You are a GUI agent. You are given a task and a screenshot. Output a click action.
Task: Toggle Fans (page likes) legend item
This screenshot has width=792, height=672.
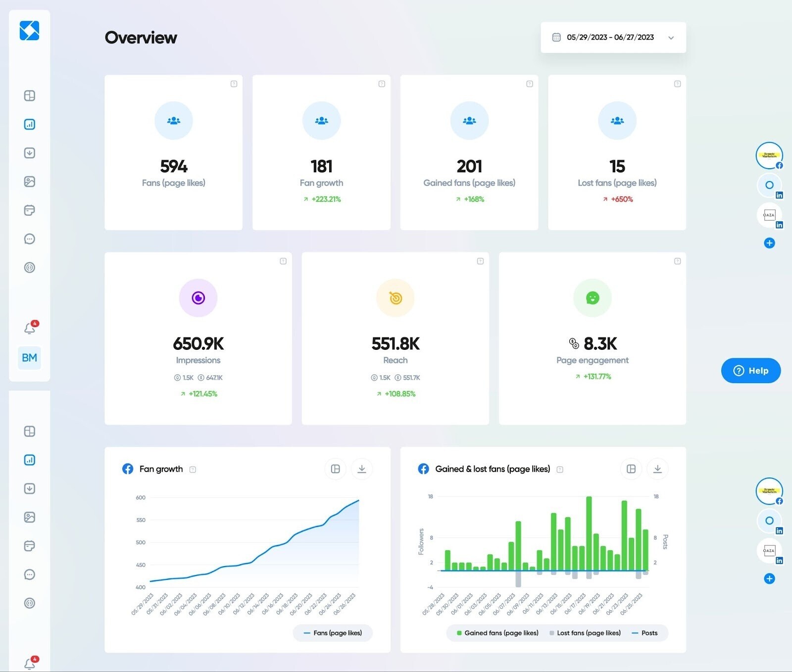pos(333,633)
